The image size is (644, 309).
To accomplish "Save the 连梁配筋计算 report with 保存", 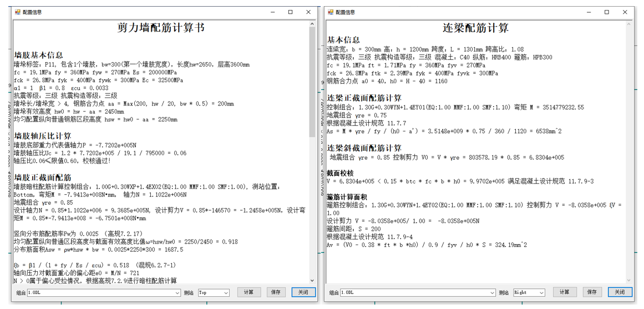I will point(592,292).
